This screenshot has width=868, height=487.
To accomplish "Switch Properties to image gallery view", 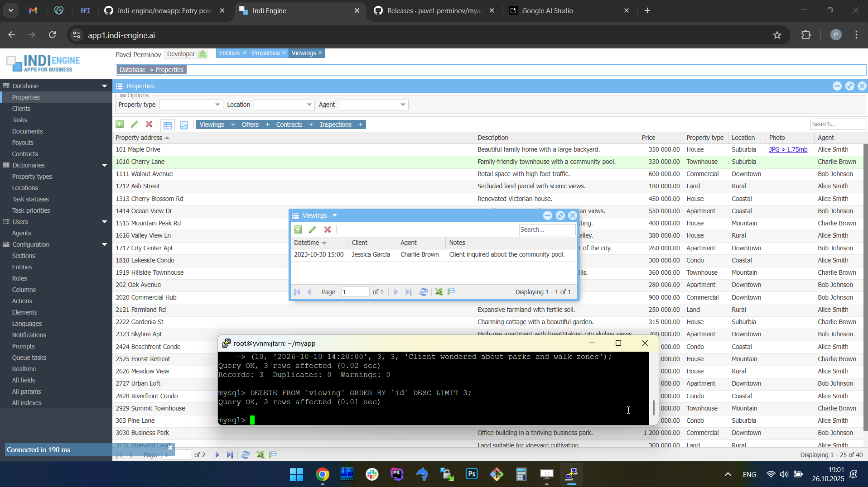I will (184, 125).
